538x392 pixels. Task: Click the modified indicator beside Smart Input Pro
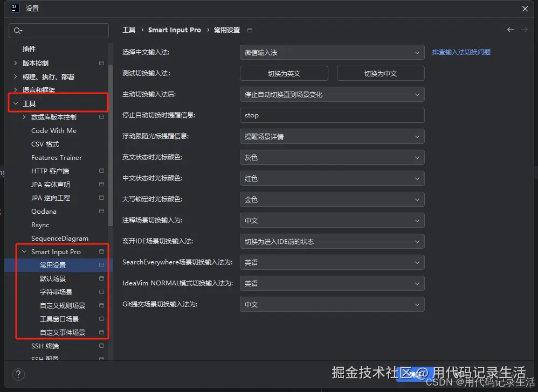click(x=101, y=251)
